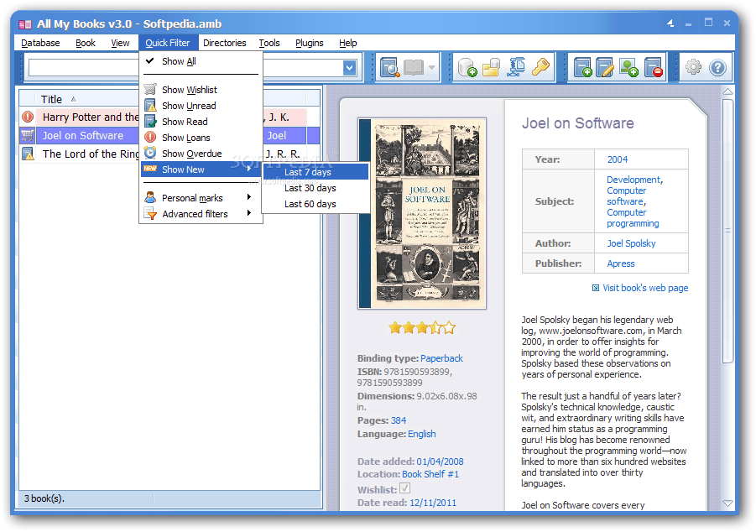Click the add book image icon

click(628, 67)
